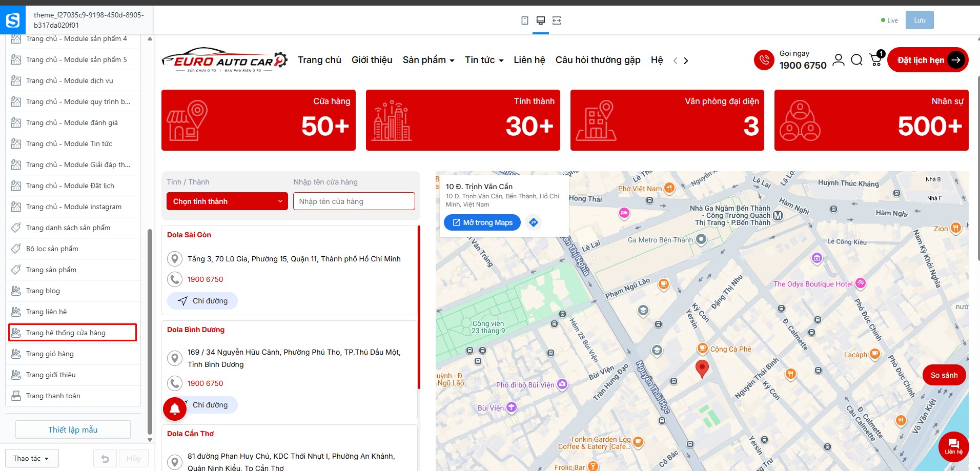Select Trang giỏ hàng in sidebar
The image size is (980, 471).
(x=73, y=354)
